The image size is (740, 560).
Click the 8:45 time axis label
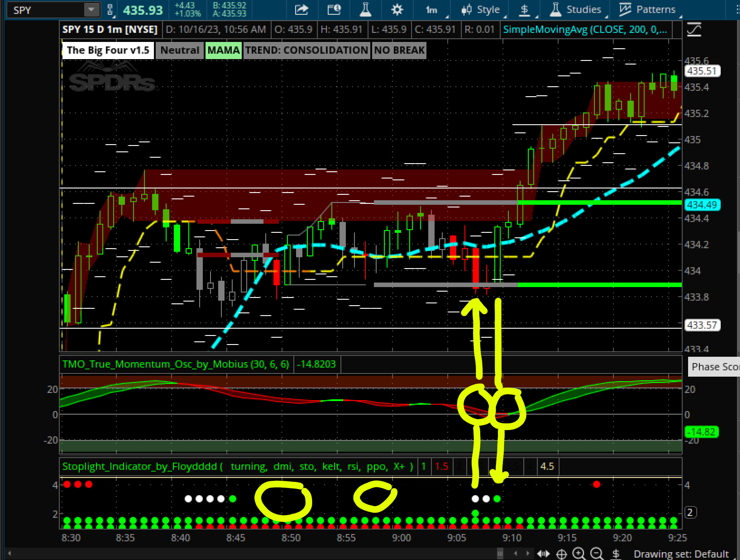click(236, 538)
